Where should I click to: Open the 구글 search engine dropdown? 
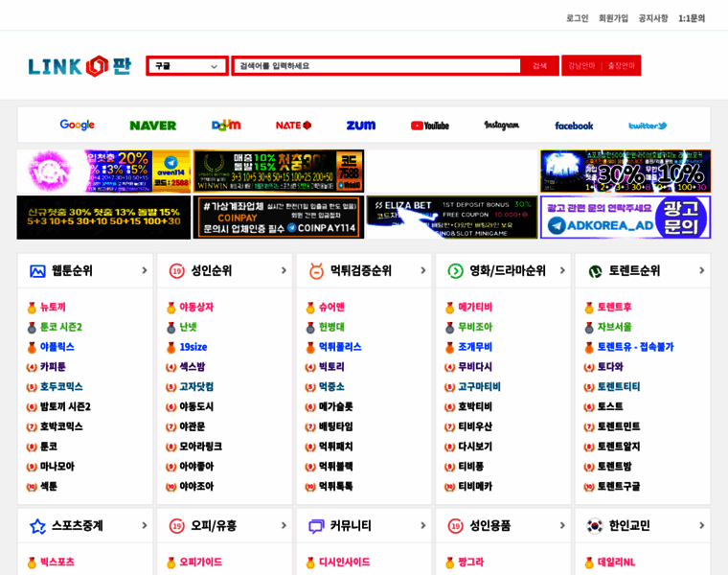187,66
